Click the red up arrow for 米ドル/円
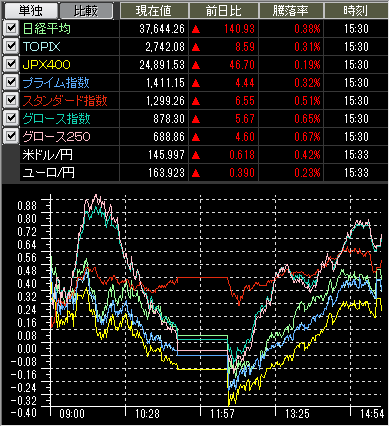This screenshot has height=427, width=390. pyautogui.click(x=196, y=155)
